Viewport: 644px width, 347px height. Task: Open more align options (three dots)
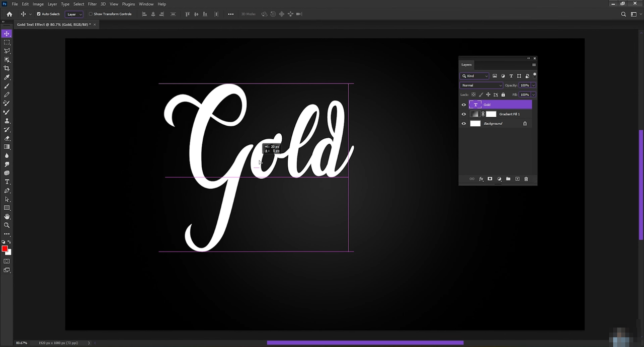231,14
